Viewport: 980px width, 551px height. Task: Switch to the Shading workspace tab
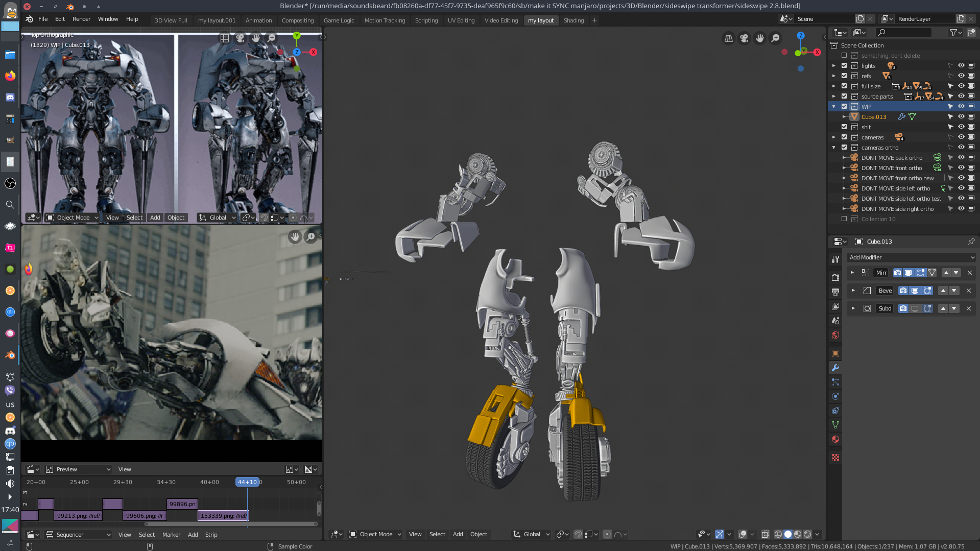click(573, 20)
